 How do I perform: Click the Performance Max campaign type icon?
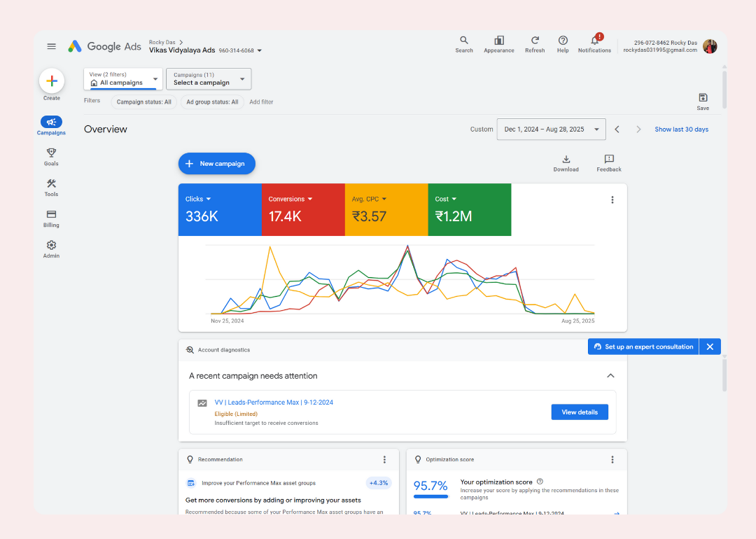pyautogui.click(x=202, y=403)
